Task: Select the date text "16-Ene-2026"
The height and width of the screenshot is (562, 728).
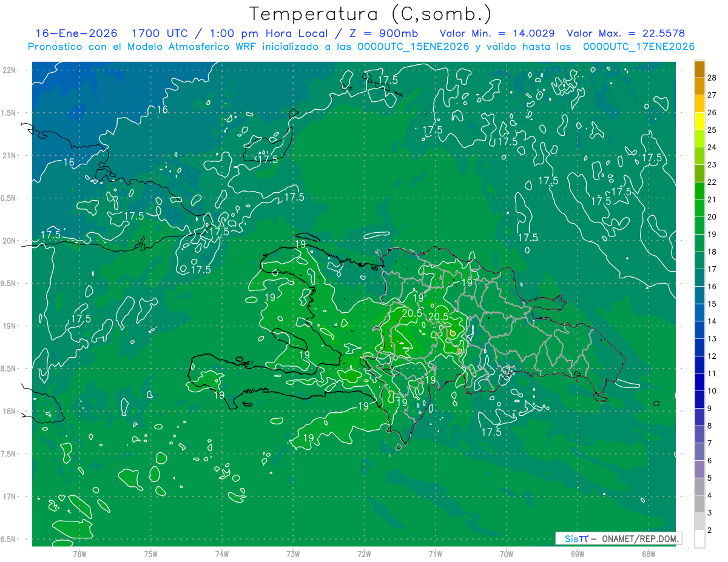Action: point(76,33)
